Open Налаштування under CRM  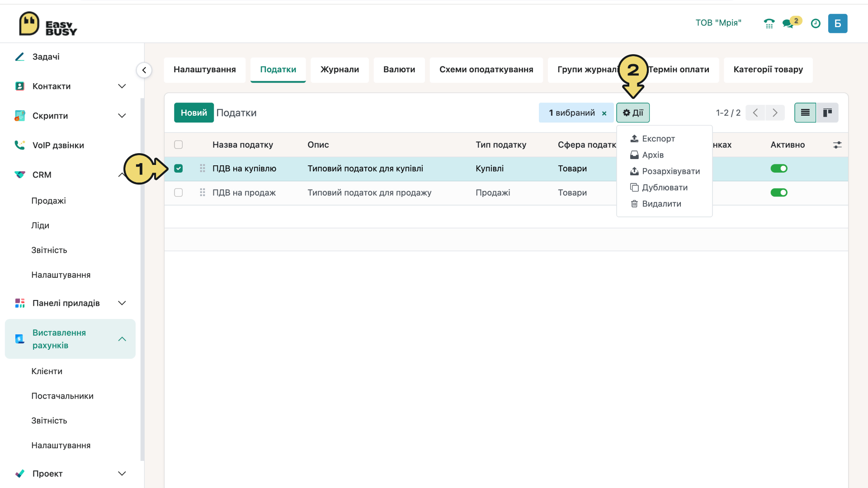pyautogui.click(x=61, y=275)
